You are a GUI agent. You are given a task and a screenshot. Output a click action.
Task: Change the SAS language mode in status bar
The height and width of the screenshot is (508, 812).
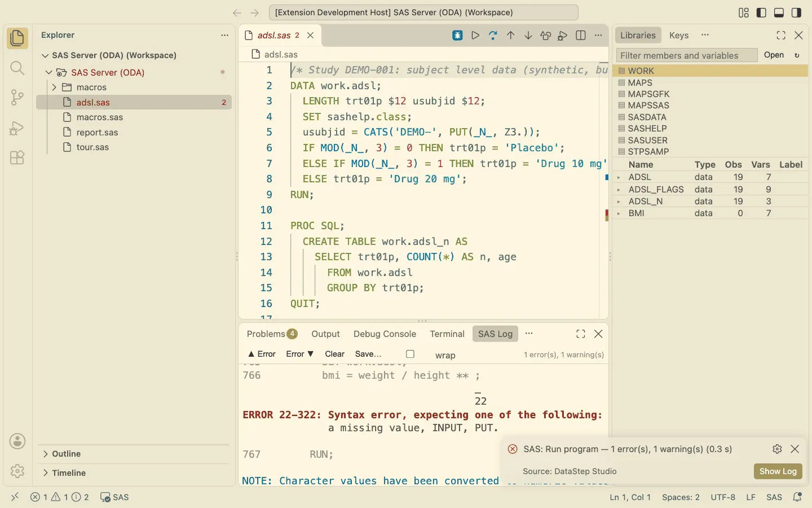pyautogui.click(x=774, y=497)
